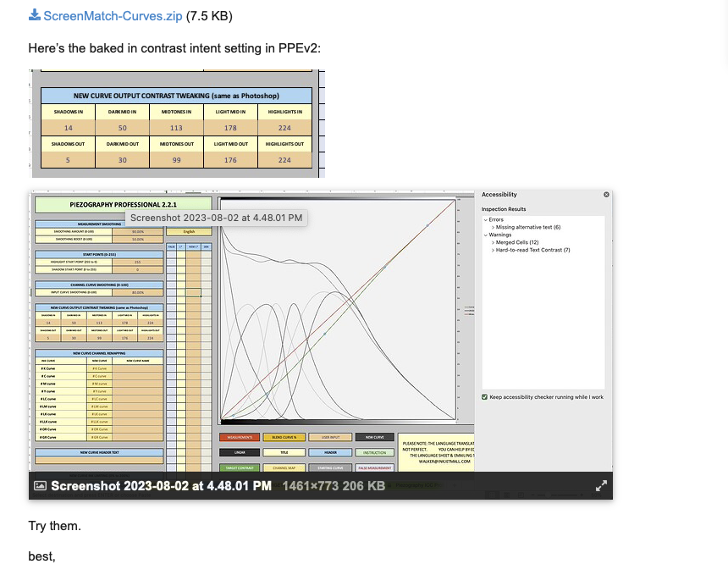Image resolution: width=728 pixels, height=564 pixels.
Task: Click the Shadows Out value cell 5
Action: pyautogui.click(x=69, y=160)
